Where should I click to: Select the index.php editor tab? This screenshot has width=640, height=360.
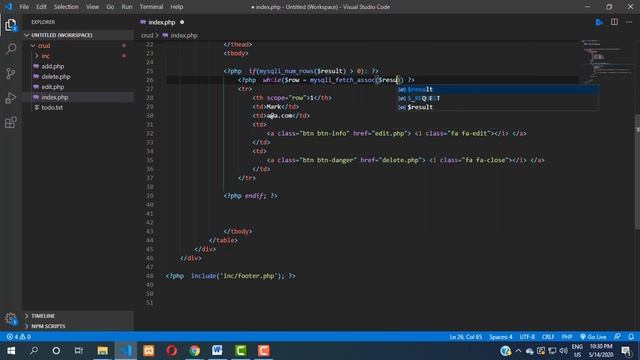click(x=162, y=22)
